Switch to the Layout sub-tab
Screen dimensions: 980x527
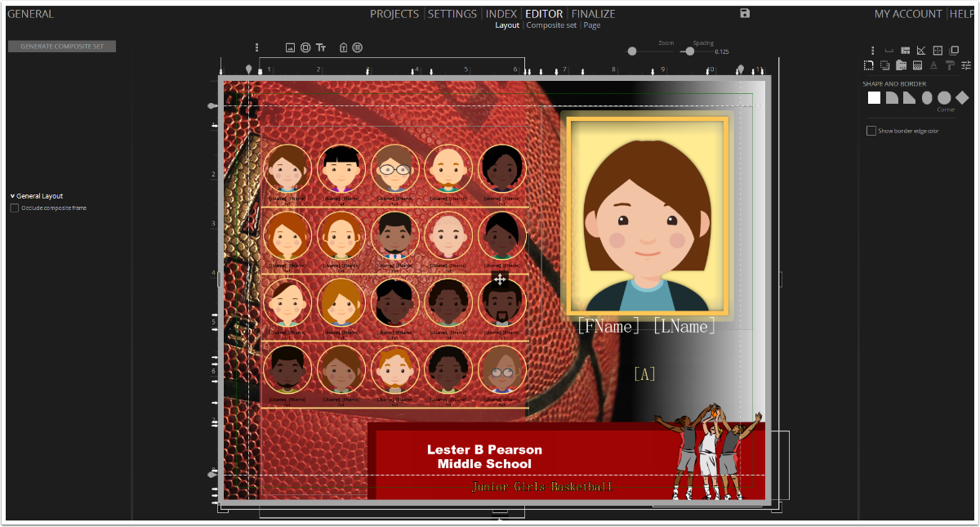coord(507,25)
